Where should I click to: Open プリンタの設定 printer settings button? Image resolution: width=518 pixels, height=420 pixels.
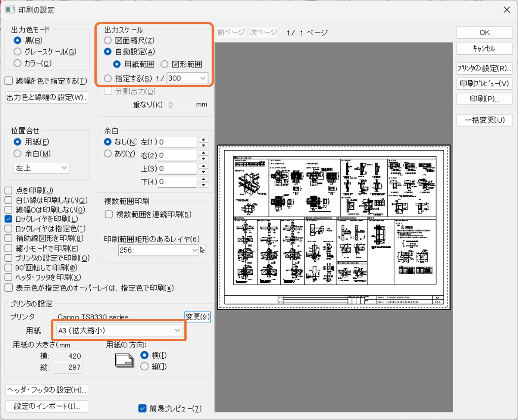(484, 68)
